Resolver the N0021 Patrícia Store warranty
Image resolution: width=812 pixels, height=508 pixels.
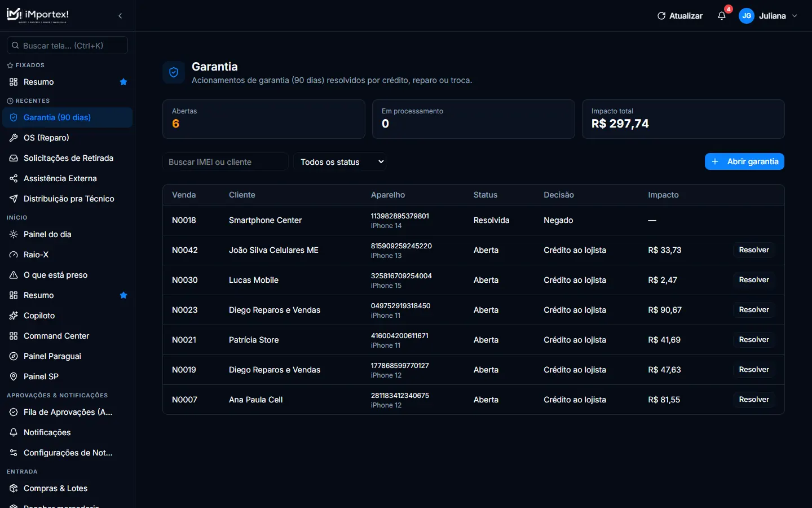[x=754, y=340]
